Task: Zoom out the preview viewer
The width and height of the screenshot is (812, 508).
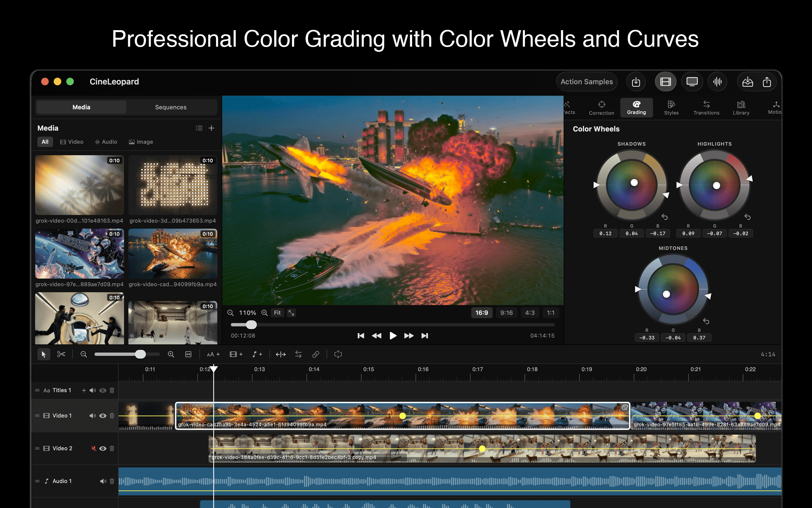Action: [230, 313]
